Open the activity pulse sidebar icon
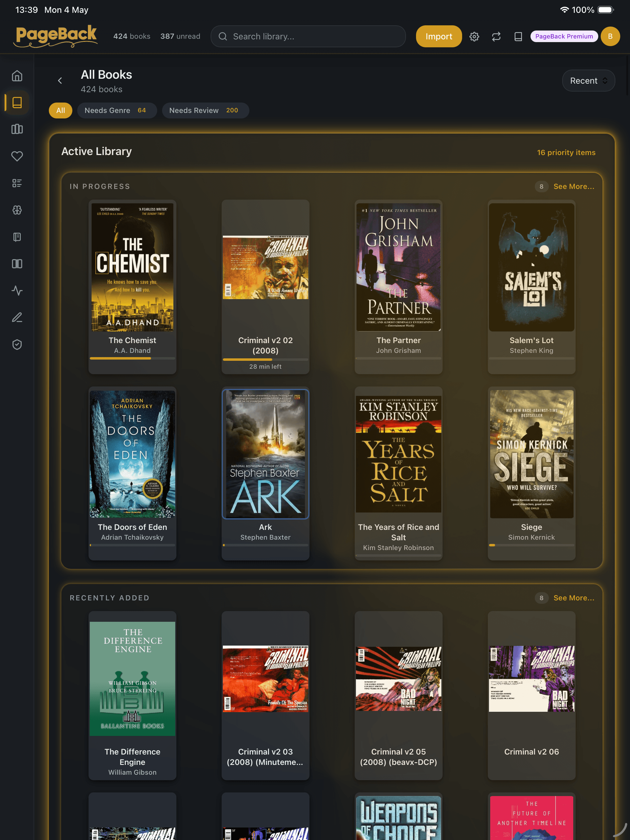Screen dimensions: 630x840 (x=17, y=290)
